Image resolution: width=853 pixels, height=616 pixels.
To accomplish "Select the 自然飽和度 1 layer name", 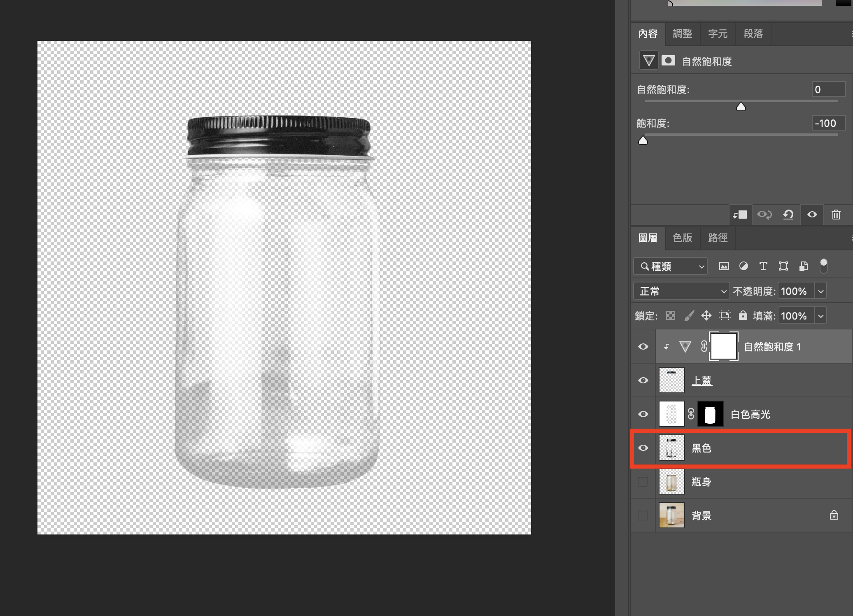I will (772, 347).
